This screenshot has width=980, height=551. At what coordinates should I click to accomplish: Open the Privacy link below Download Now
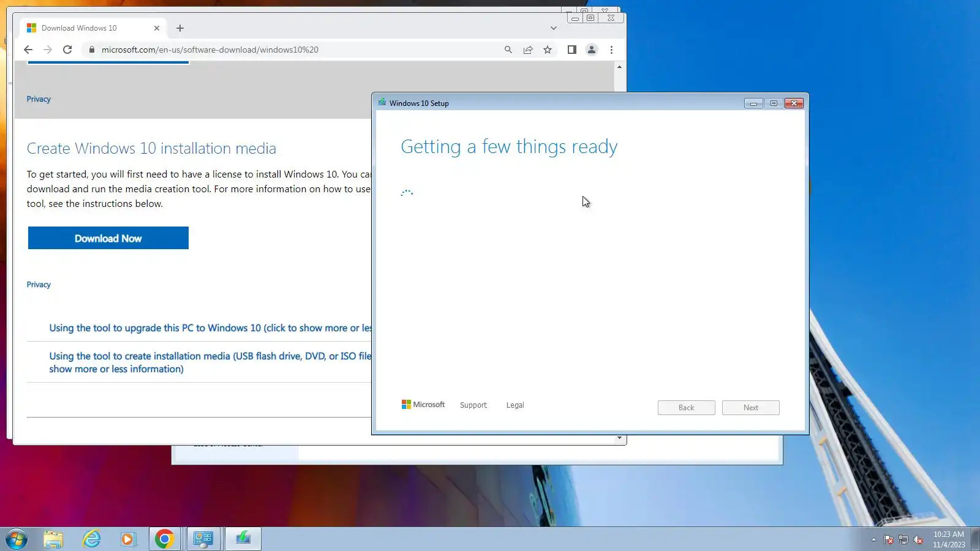click(39, 285)
